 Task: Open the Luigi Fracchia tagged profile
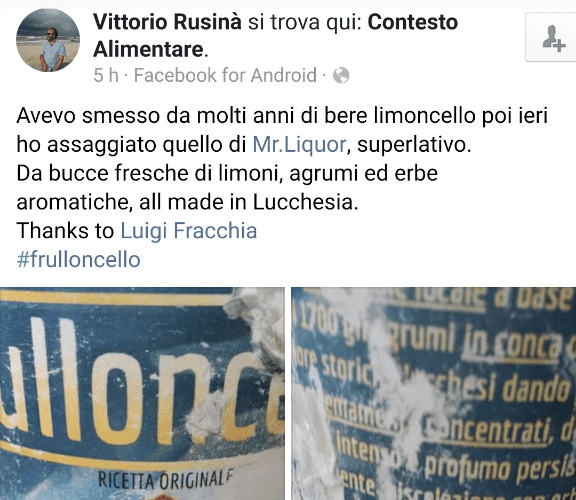coord(189,231)
